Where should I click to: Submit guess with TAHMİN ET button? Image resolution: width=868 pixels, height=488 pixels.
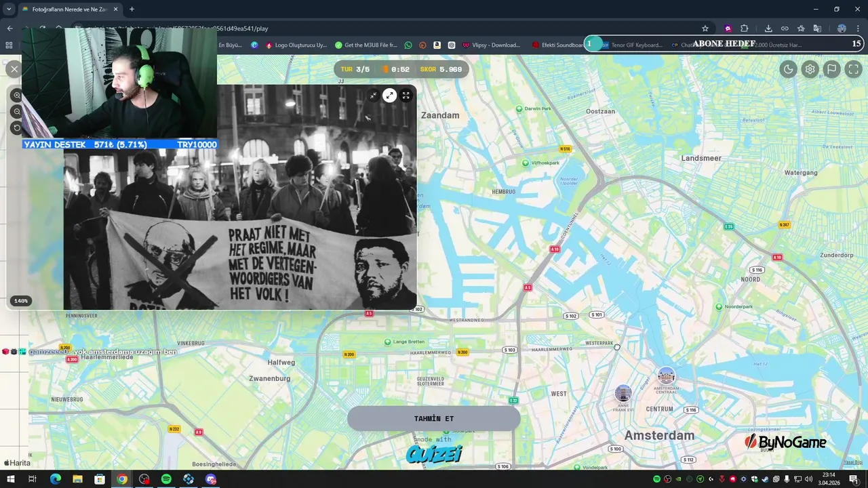[x=434, y=418]
